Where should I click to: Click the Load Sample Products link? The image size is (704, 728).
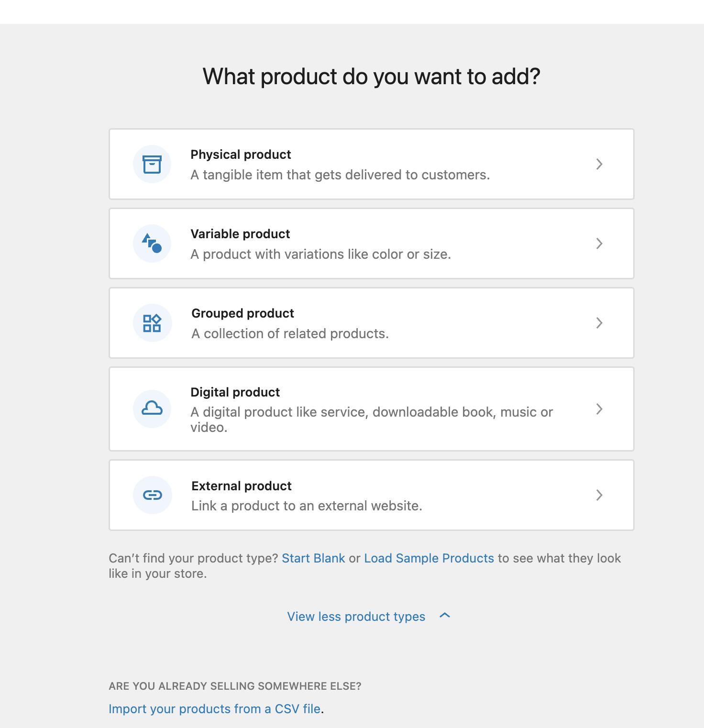[429, 558]
